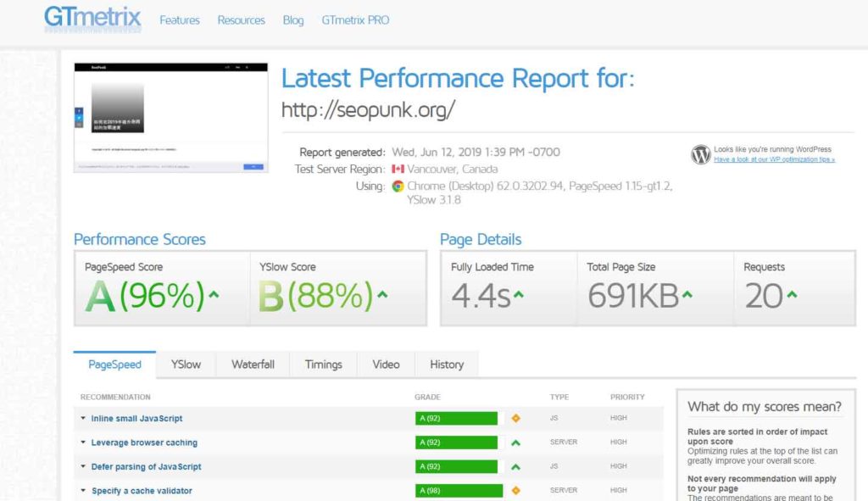Click the Chrome browser icon
This screenshot has width=868, height=501.
point(398,186)
